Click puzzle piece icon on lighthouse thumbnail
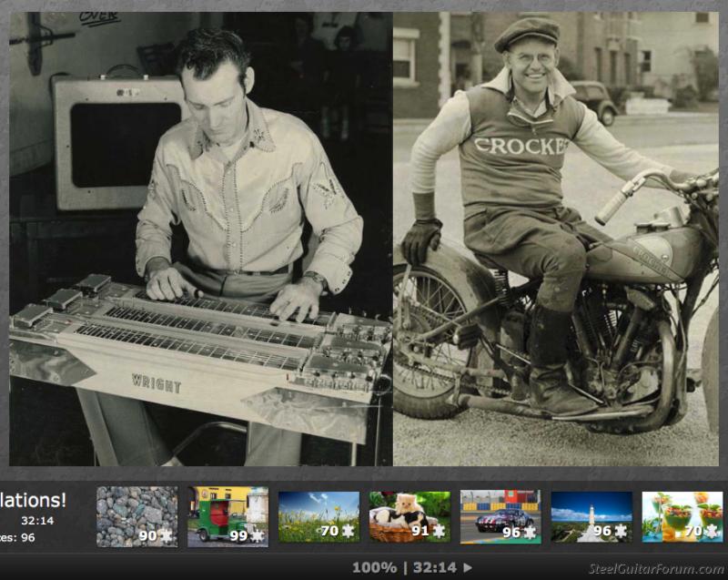The width and height of the screenshot is (728, 580). 622,531
